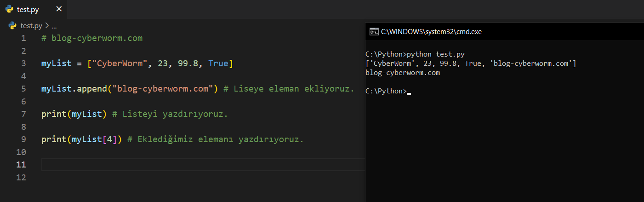This screenshot has width=644, height=202.
Task: Click line number 5 in the gutter
Action: (23, 89)
